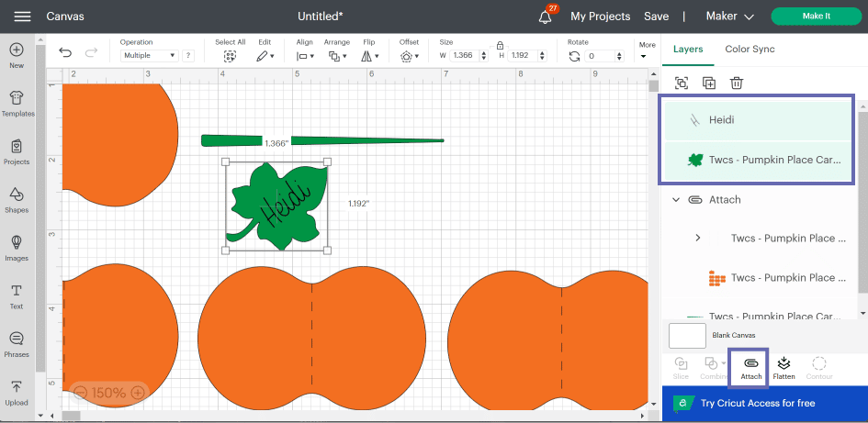The width and height of the screenshot is (868, 423).
Task: Open the Arrange dropdown
Action: (x=336, y=56)
